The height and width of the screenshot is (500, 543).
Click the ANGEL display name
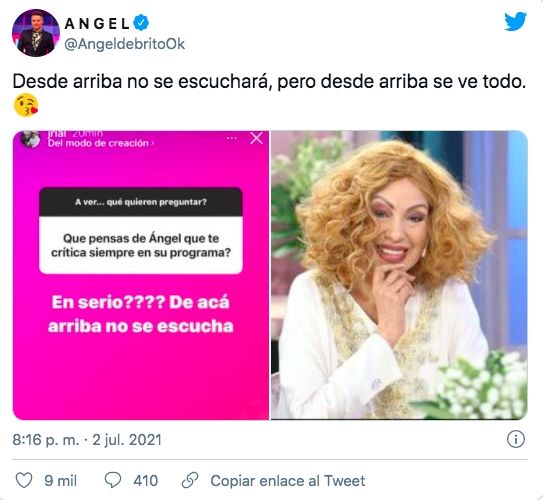click(97, 24)
